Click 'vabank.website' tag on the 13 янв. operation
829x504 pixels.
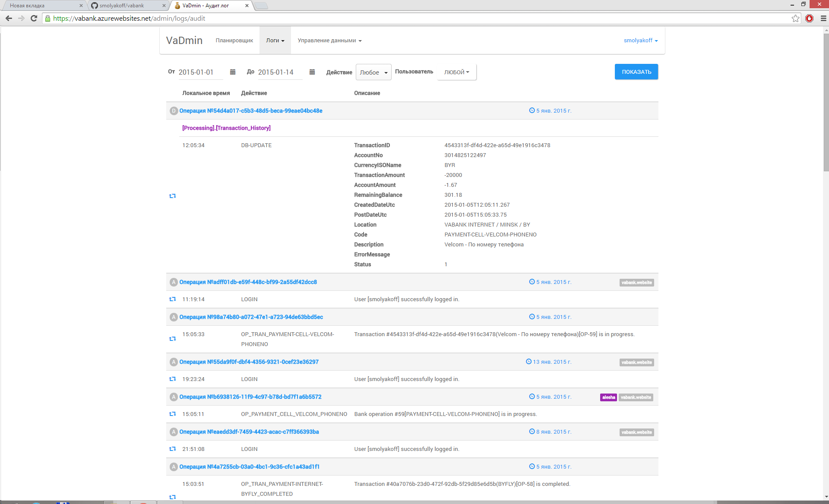(636, 362)
